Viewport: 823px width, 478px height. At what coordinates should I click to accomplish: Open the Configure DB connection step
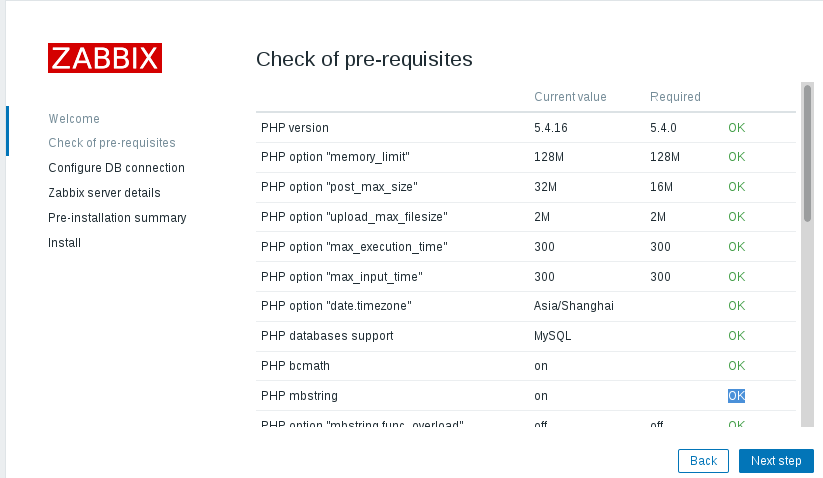(117, 168)
